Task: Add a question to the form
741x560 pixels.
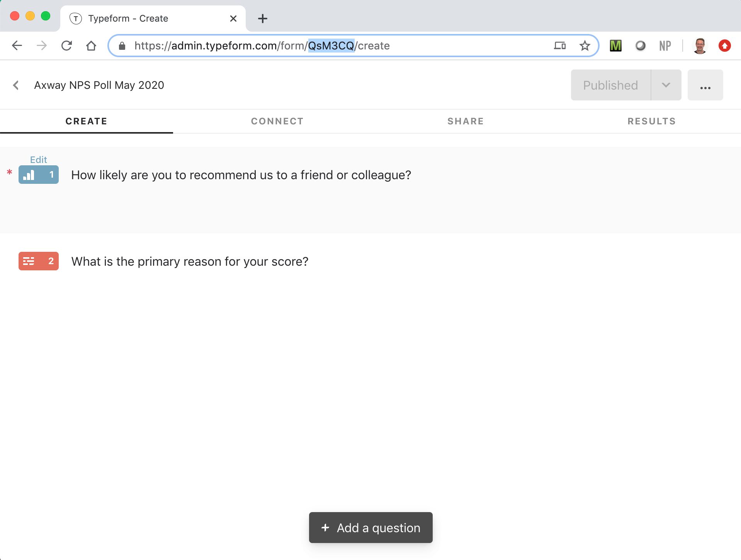Action: pyautogui.click(x=371, y=528)
